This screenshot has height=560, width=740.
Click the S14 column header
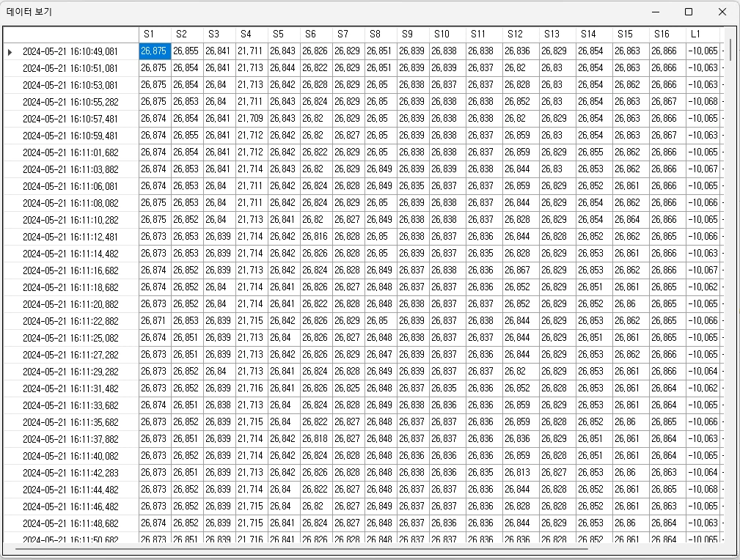point(594,34)
